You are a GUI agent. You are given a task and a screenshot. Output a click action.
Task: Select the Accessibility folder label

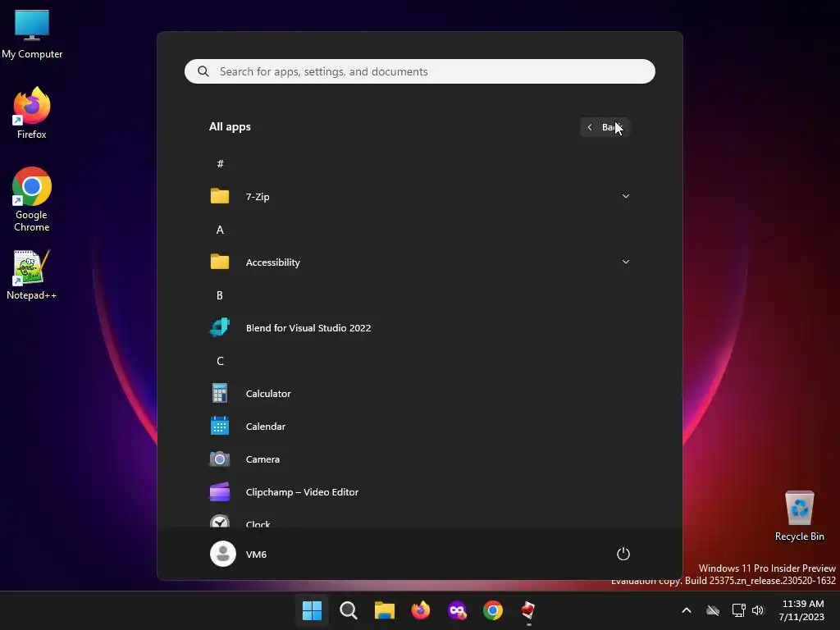click(272, 262)
